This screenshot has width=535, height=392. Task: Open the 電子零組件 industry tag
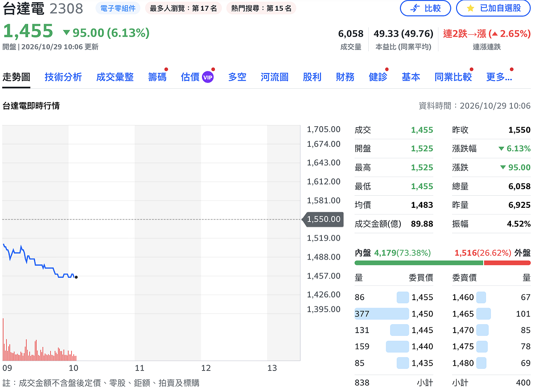point(118,8)
